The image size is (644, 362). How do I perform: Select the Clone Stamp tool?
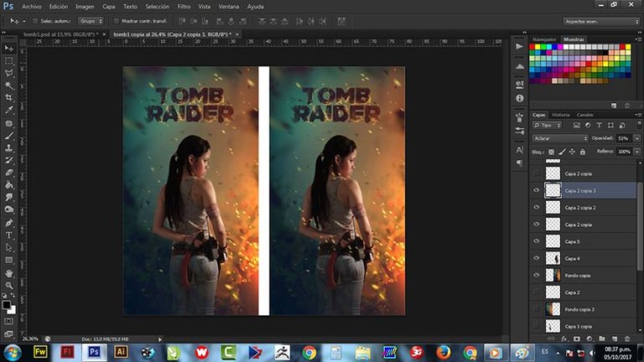click(x=8, y=148)
